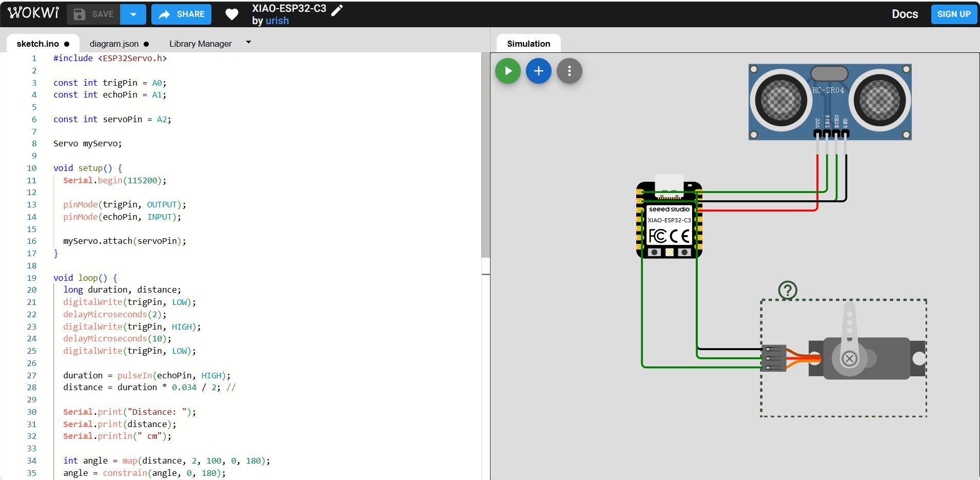The height and width of the screenshot is (480, 980).
Task: Open the editor tabs dropdown arrow
Action: pyautogui.click(x=249, y=43)
